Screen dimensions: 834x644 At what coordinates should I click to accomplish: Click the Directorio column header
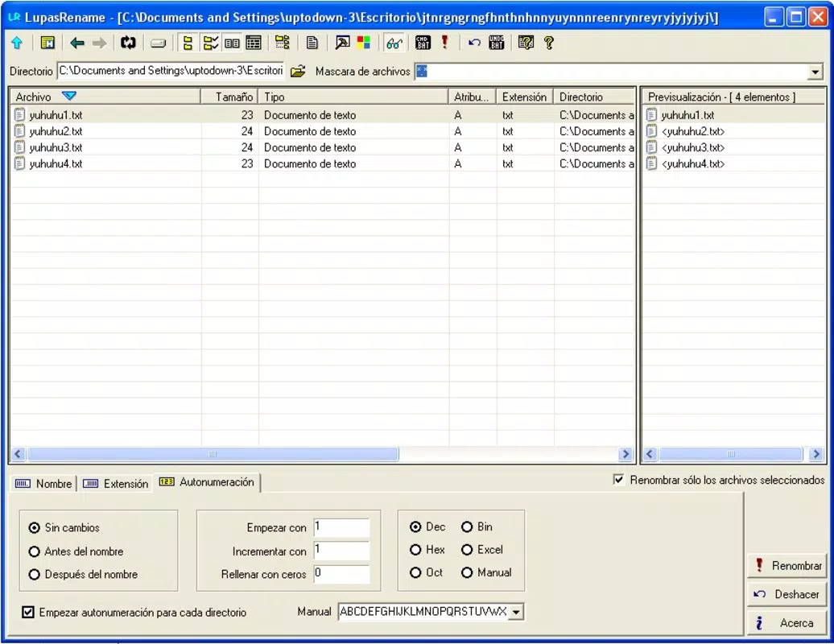(x=594, y=97)
